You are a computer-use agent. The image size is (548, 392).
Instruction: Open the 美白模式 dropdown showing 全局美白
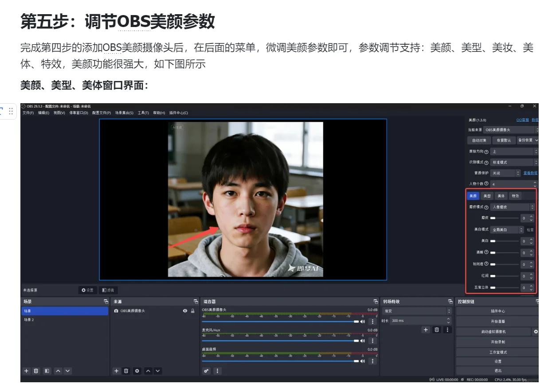tap(507, 230)
